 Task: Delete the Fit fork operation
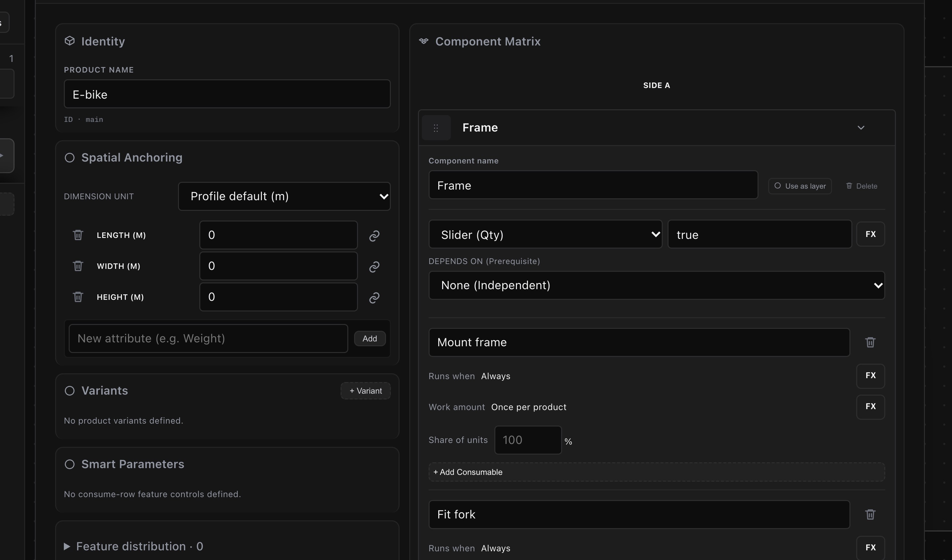pyautogui.click(x=870, y=514)
